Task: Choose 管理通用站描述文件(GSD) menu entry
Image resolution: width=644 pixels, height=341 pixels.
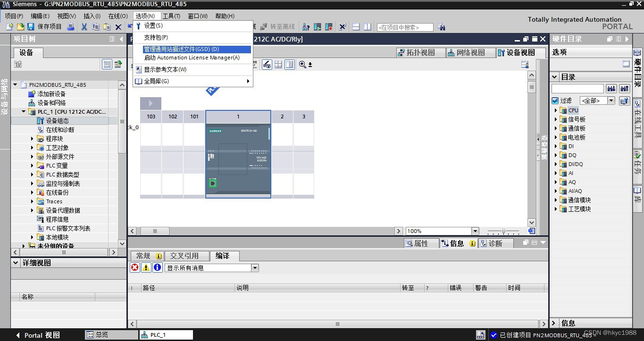Action: pos(197,49)
